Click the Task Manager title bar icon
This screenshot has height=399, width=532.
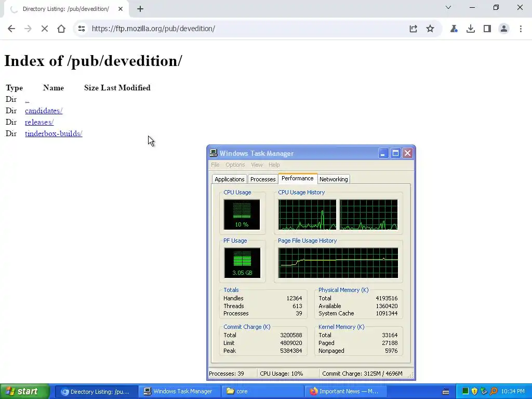[x=214, y=153]
